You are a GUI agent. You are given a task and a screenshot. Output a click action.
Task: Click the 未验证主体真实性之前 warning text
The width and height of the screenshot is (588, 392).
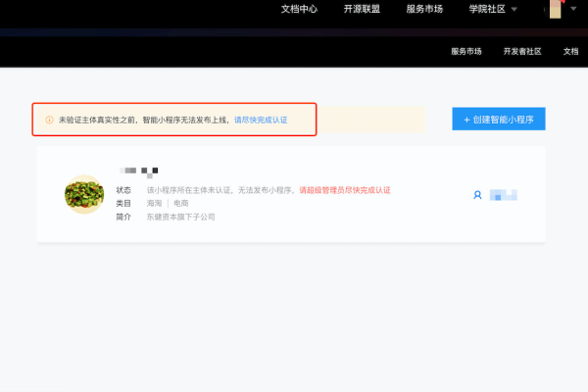point(97,120)
